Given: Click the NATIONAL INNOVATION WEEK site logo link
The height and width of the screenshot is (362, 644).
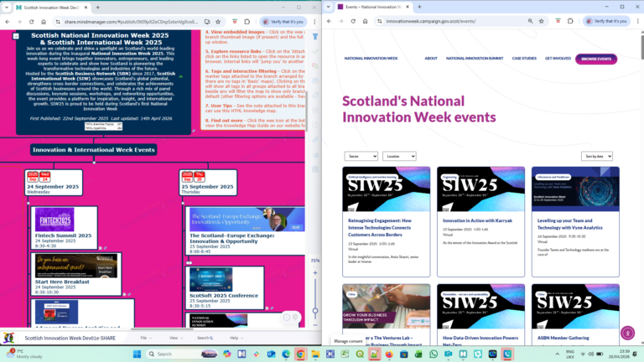Looking at the screenshot, I should [371, 59].
